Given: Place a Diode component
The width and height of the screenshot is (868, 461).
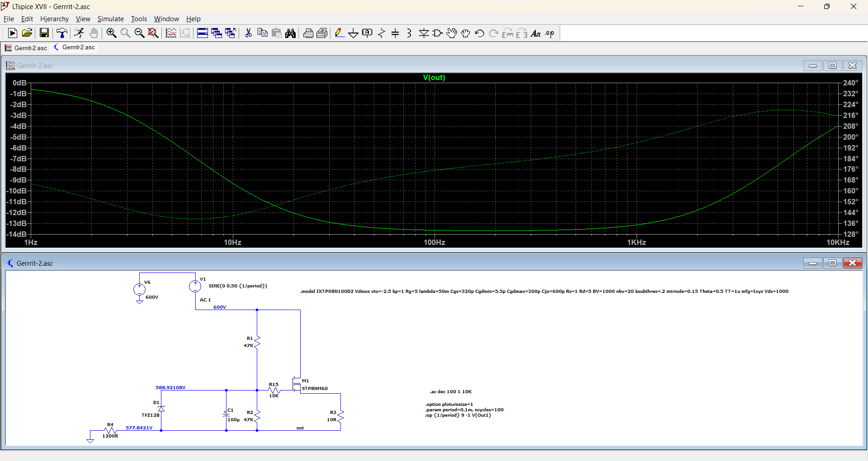Looking at the screenshot, I should [424, 33].
